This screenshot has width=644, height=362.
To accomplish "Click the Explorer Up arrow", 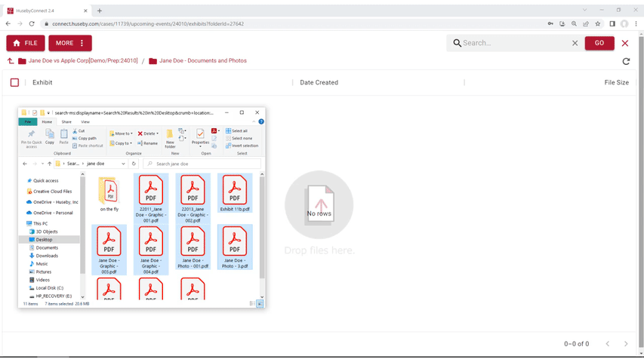I will (x=49, y=164).
